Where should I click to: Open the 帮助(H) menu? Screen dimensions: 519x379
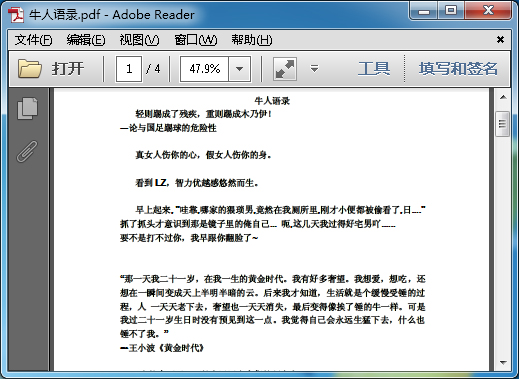pos(252,40)
